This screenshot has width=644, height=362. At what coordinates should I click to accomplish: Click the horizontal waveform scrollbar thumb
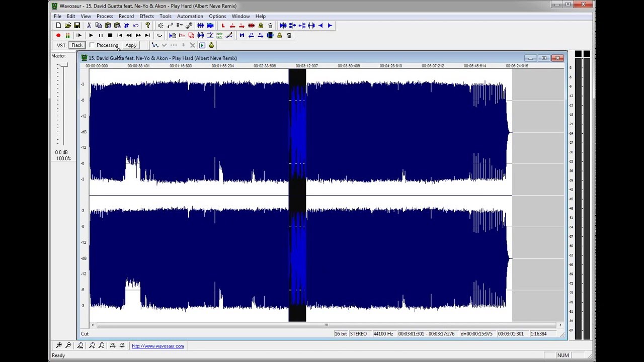click(326, 325)
